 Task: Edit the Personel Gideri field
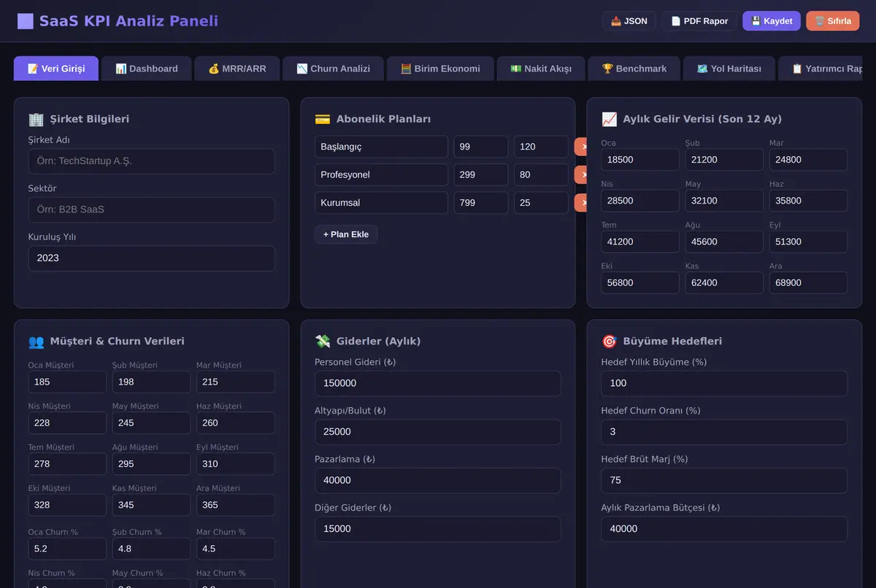(x=438, y=383)
